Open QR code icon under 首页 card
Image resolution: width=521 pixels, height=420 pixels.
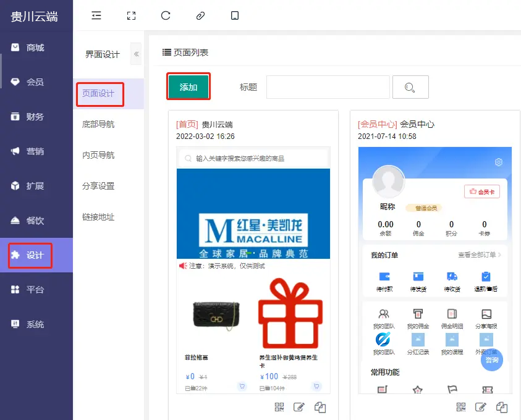[279, 407]
